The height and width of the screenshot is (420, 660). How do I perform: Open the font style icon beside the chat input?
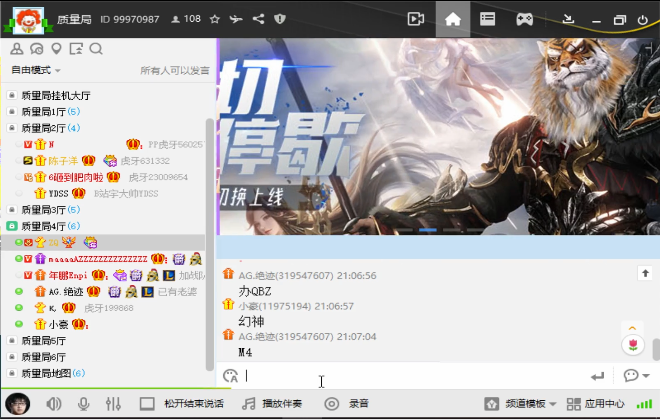pos(231,375)
